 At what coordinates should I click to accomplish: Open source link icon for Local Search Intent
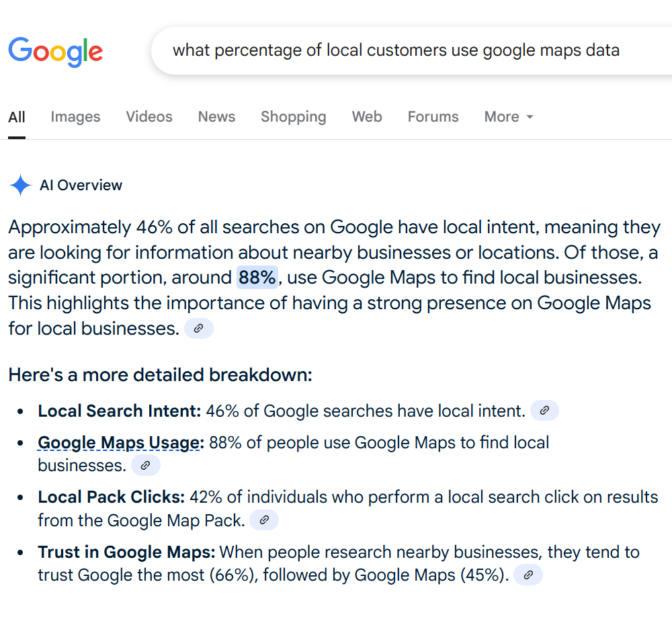(x=544, y=410)
